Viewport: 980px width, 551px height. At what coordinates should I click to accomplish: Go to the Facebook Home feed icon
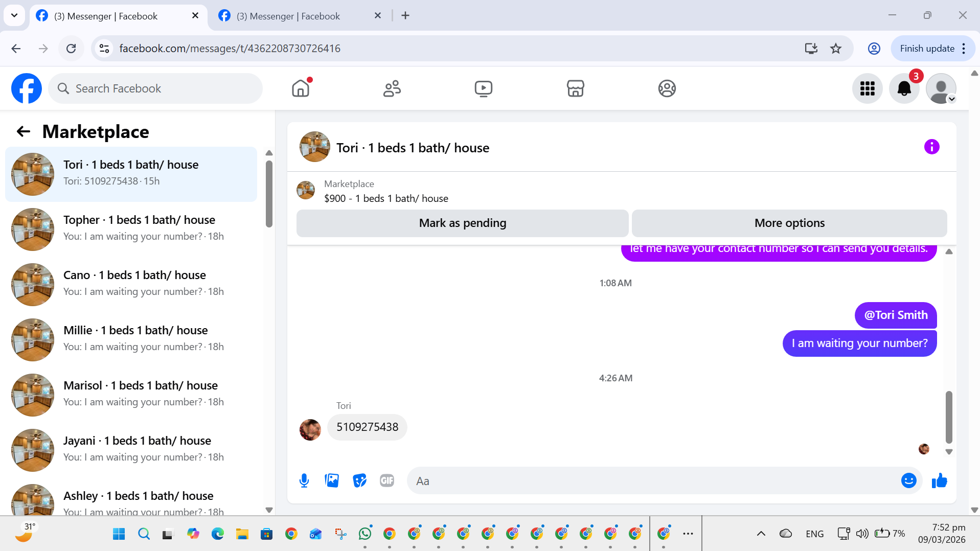click(x=301, y=88)
